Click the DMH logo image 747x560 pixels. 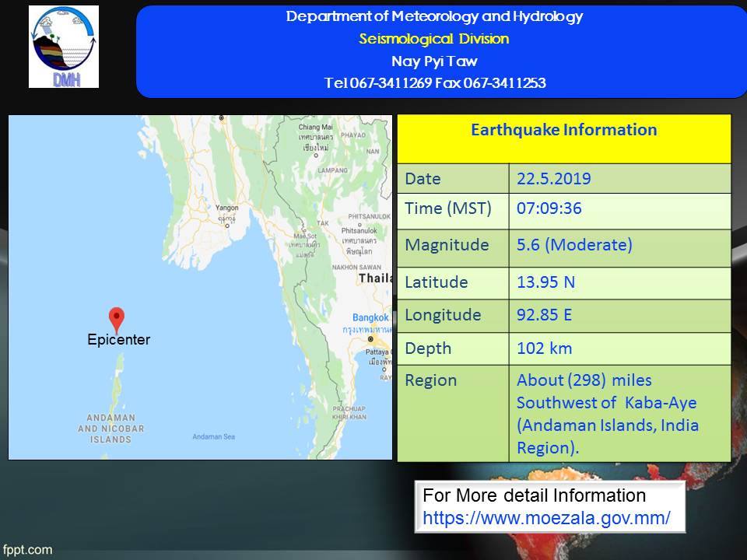point(64,47)
